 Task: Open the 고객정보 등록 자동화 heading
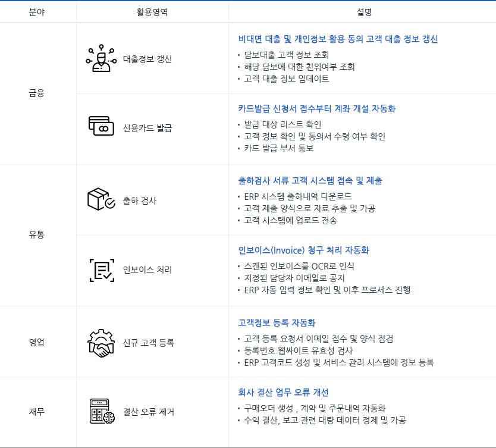point(277,323)
